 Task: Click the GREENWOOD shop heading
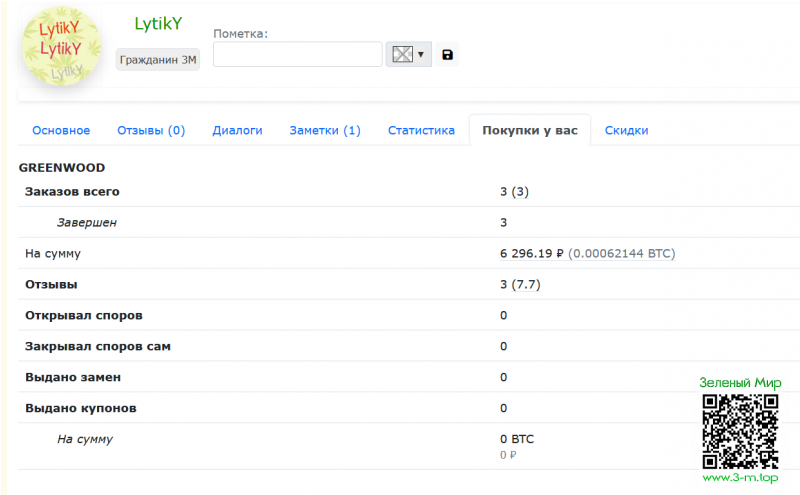[62, 168]
